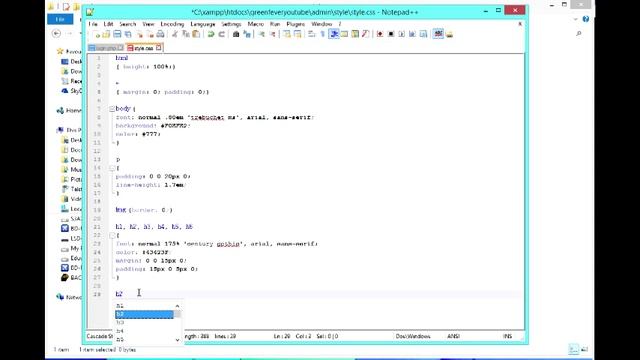Start macro recording with red dot icon
Screen dimensions: 640x360
[x=380, y=34]
